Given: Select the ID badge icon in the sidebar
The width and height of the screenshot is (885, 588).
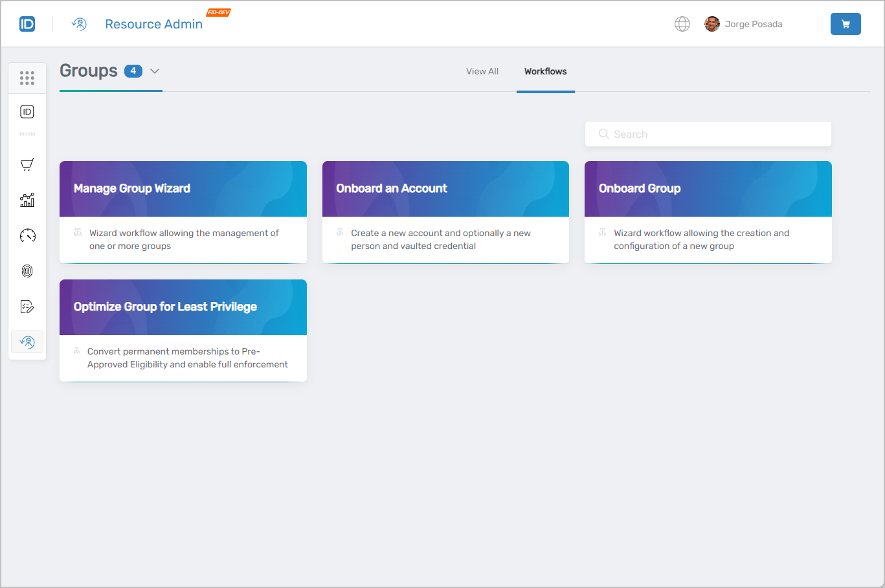Looking at the screenshot, I should pos(27,111).
